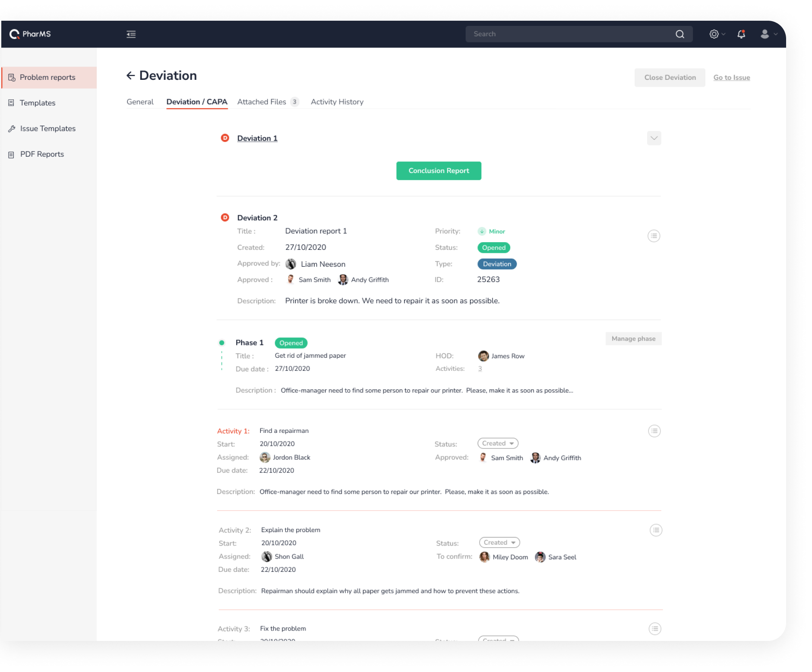812x672 pixels.
Task: Open the settings gear dropdown
Action: pos(717,34)
